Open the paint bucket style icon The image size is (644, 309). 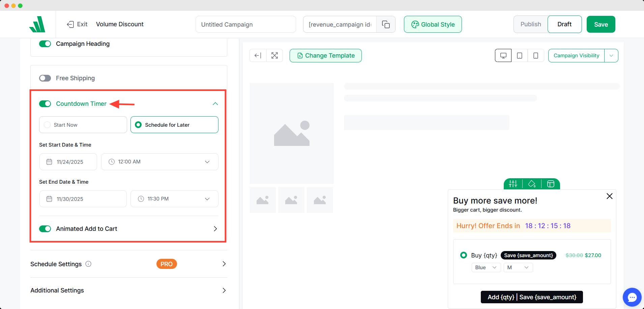[532, 184]
